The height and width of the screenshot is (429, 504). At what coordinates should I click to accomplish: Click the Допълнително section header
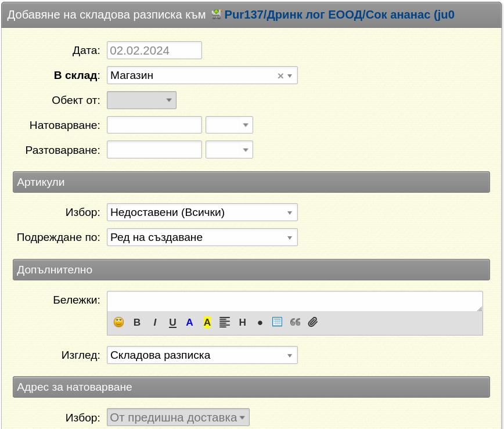pos(251,270)
